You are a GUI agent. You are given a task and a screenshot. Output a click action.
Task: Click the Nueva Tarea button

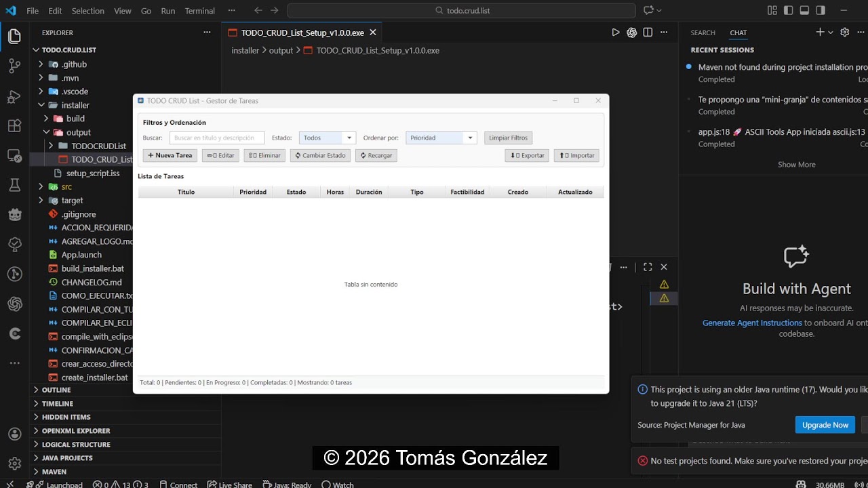coord(170,155)
